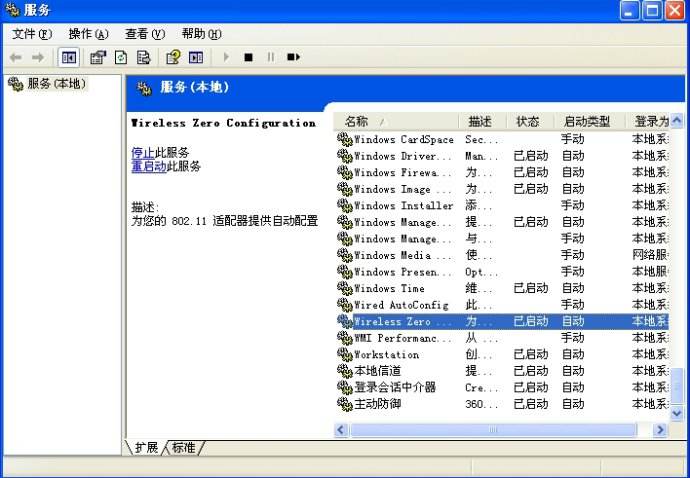The width and height of the screenshot is (690, 478).
Task: Click the Windows Media service gear icon
Action: pyautogui.click(x=344, y=255)
